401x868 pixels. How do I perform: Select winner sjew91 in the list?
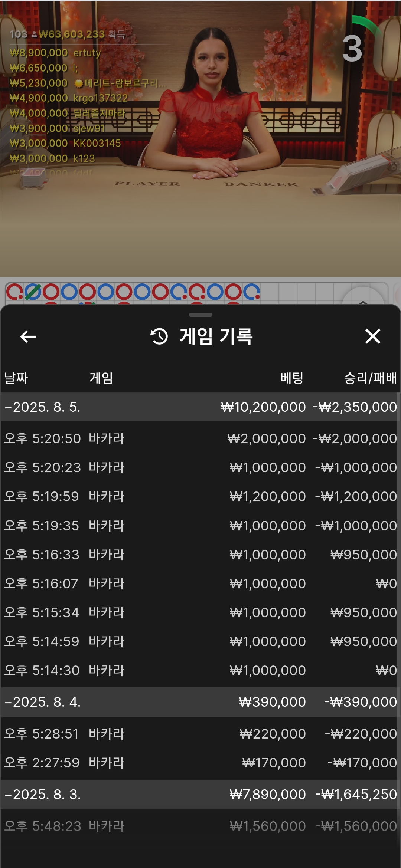click(57, 128)
